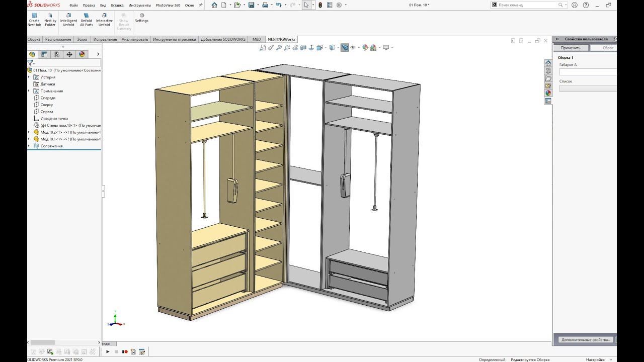Expand the Мод.10.1<1> component node
Screen dimensions: 644x362
(29, 139)
